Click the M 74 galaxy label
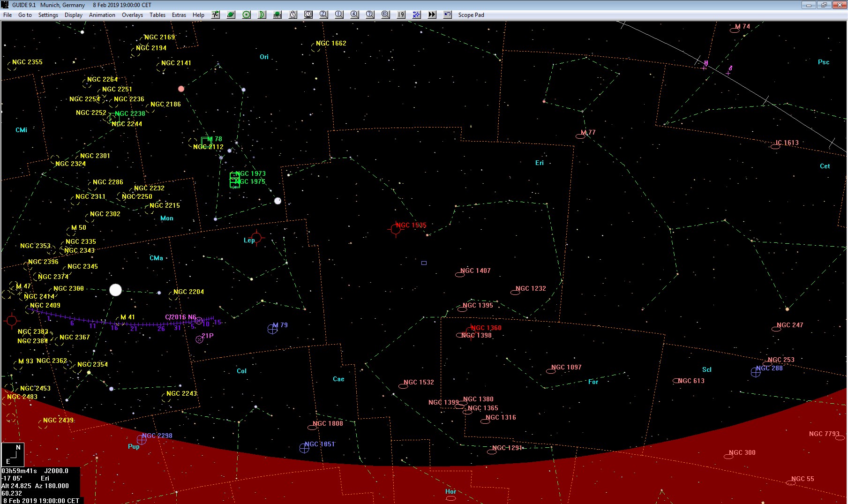Image resolution: width=848 pixels, height=504 pixels. pos(743,26)
